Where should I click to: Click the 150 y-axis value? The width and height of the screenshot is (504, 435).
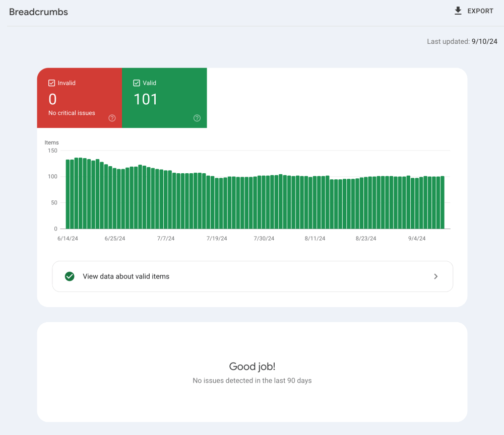52,151
